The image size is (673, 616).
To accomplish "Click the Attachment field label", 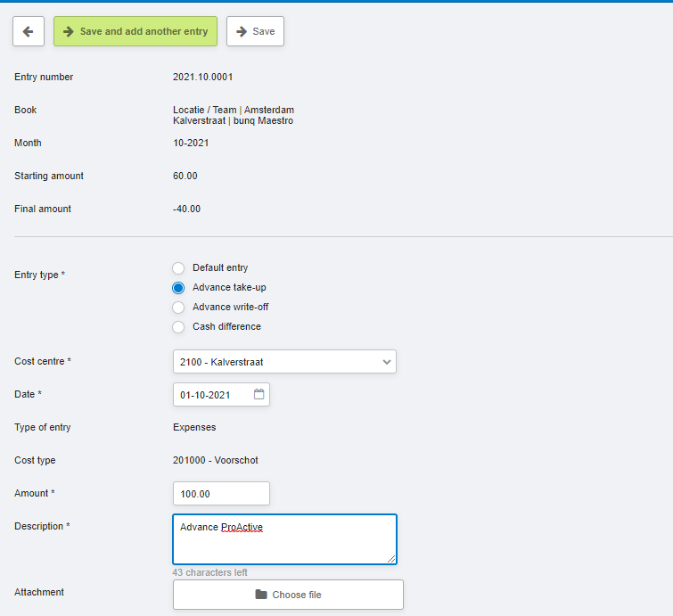I will (x=39, y=592).
